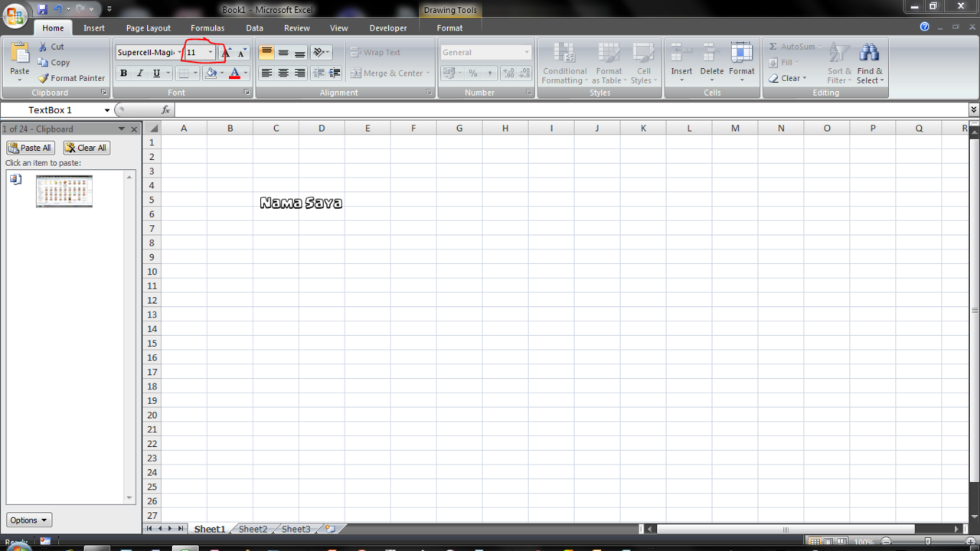Click the Office button
Screen dimensions: 980x551
(x=15, y=15)
